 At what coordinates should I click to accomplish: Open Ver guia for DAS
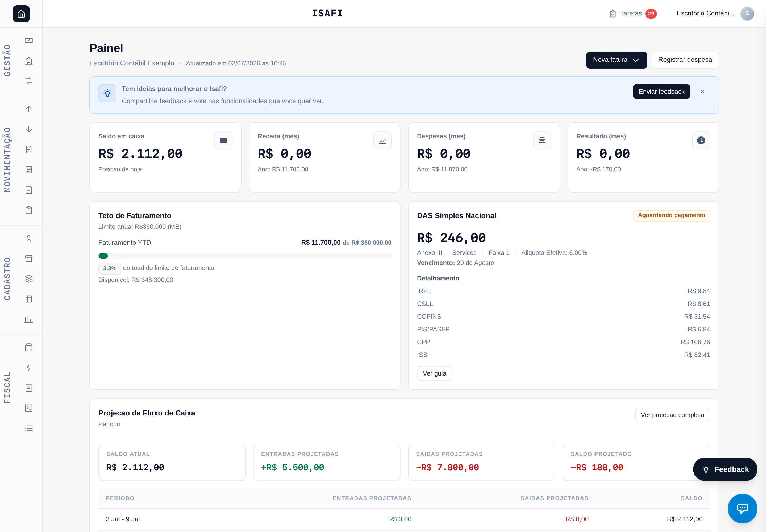(x=434, y=373)
